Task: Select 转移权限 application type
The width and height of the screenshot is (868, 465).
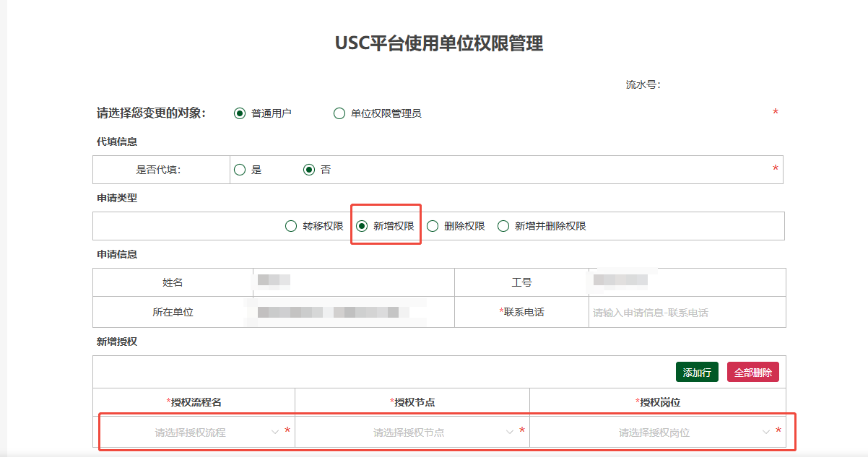Action: (291, 226)
